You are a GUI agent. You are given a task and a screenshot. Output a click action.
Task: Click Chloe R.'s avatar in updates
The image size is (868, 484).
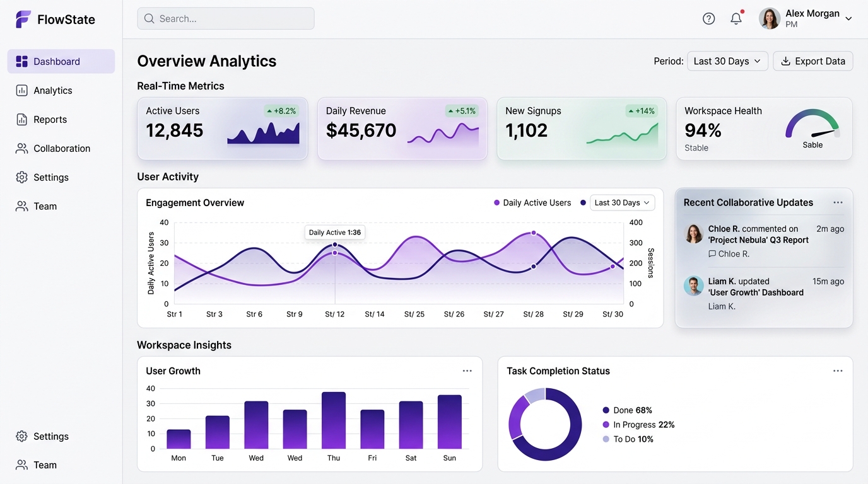(694, 234)
